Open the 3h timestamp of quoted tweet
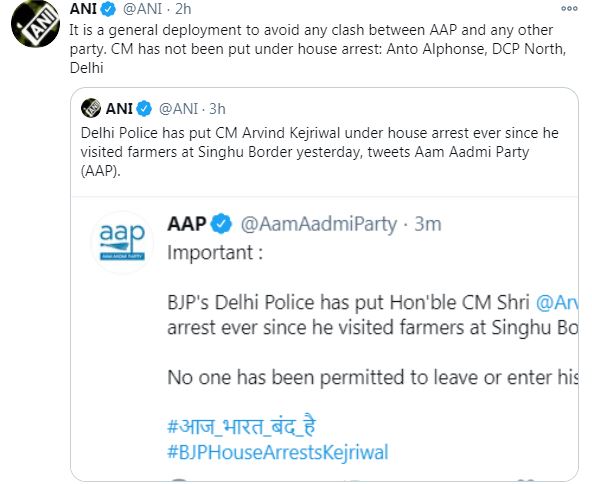 pyautogui.click(x=217, y=109)
